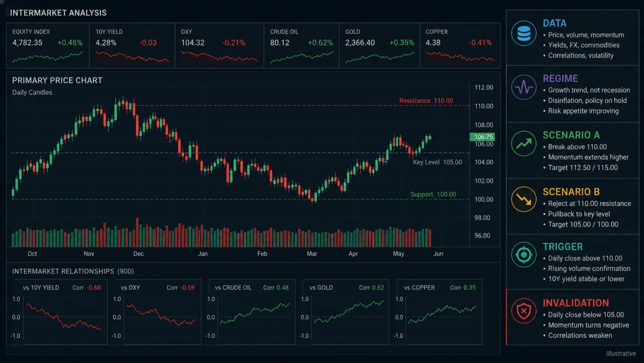Click the Dec label on time axis
The image size is (644, 363).
point(139,253)
